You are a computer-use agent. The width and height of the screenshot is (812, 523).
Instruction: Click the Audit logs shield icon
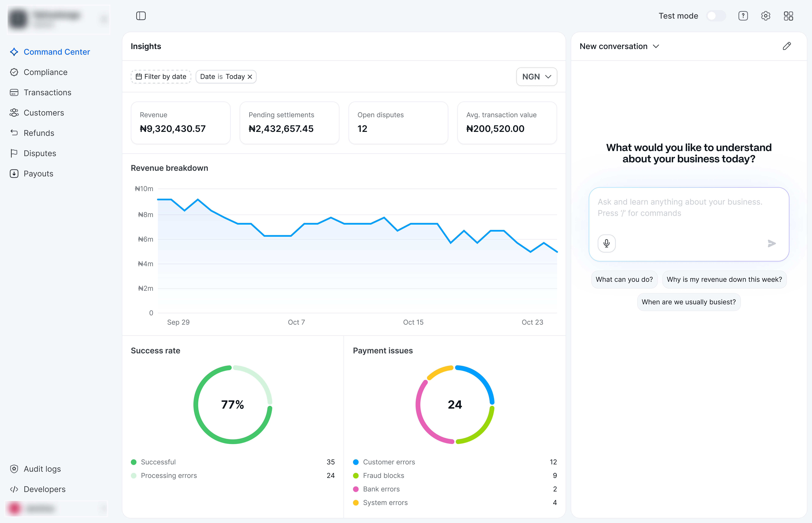(x=14, y=469)
